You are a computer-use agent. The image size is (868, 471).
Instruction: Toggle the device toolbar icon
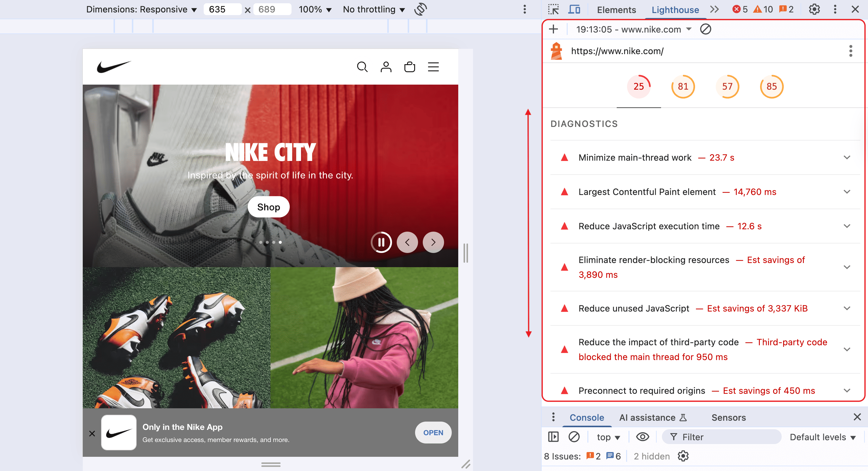574,9
